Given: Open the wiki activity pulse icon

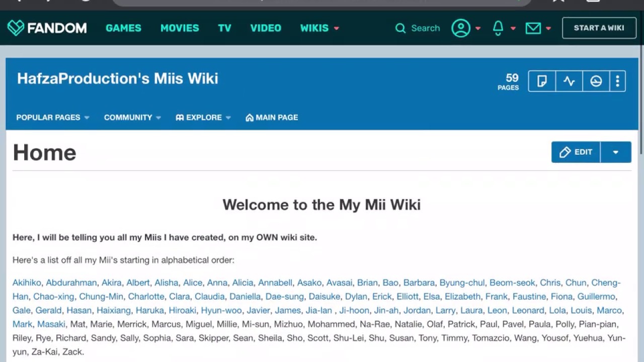Looking at the screenshot, I should point(569,81).
